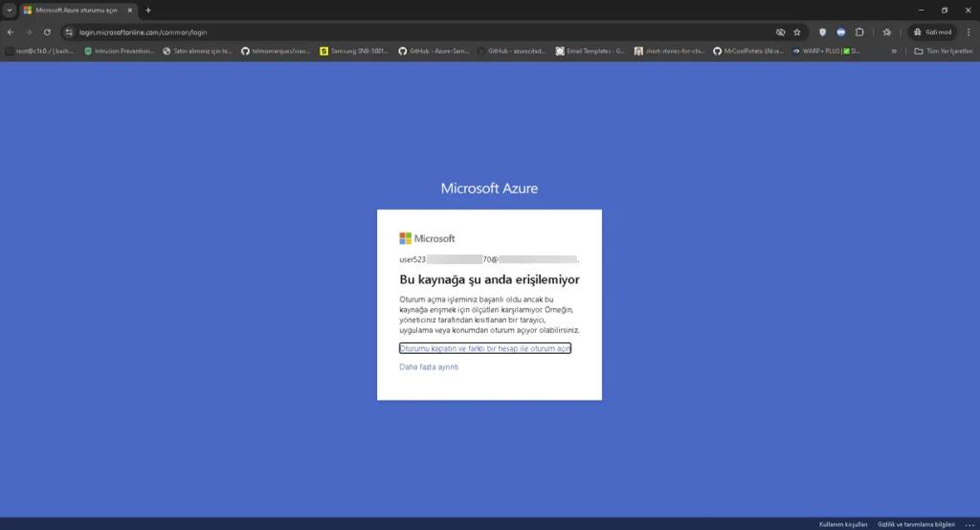Click the site information icon in address bar
The width and height of the screenshot is (980, 530).
tap(69, 32)
